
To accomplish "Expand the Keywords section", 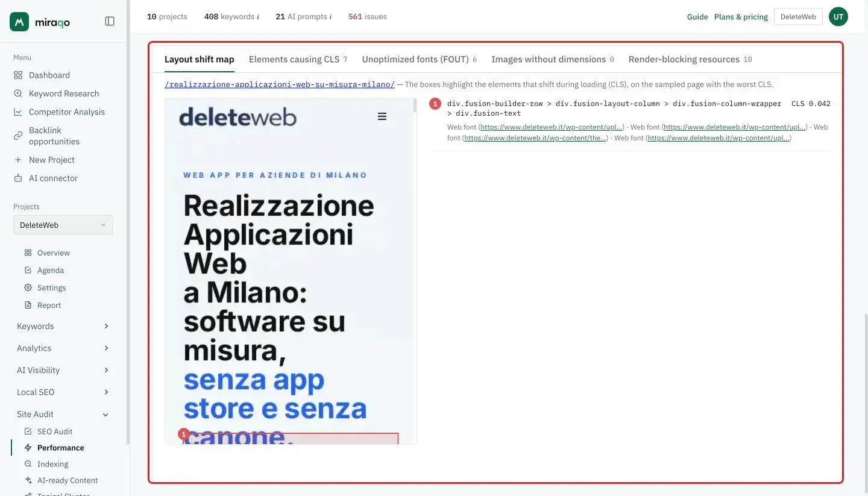I will [x=63, y=326].
